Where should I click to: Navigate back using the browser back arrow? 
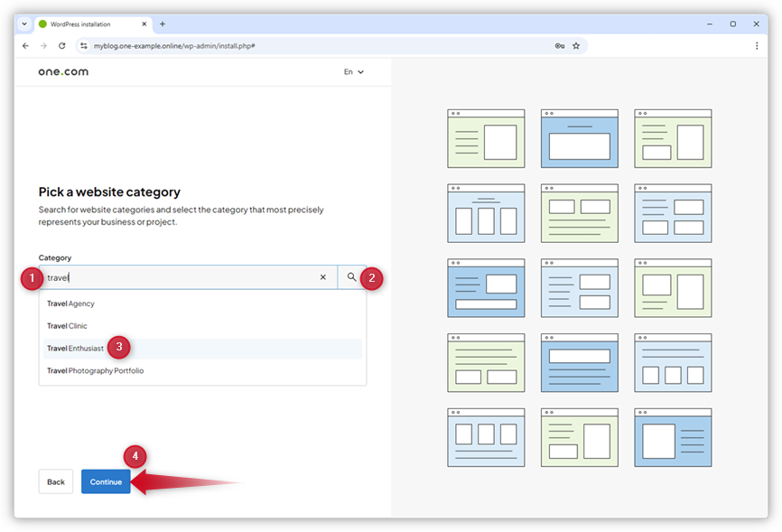pyautogui.click(x=24, y=45)
